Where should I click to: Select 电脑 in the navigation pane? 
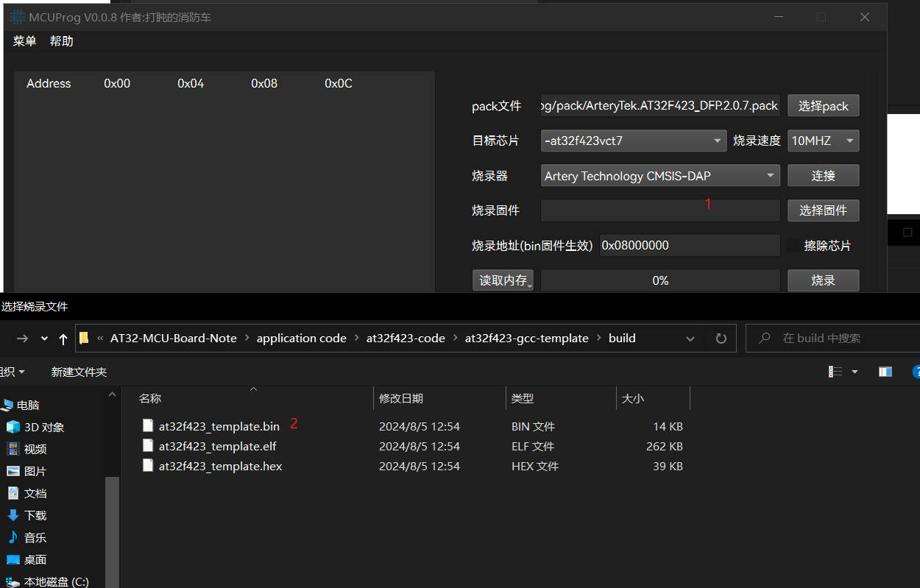[x=28, y=405]
